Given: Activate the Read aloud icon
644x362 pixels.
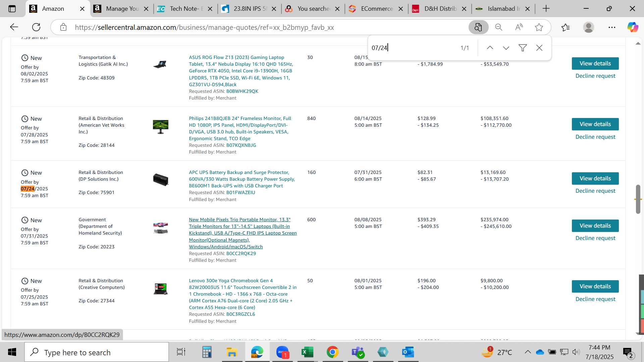Looking at the screenshot, I should [x=519, y=27].
